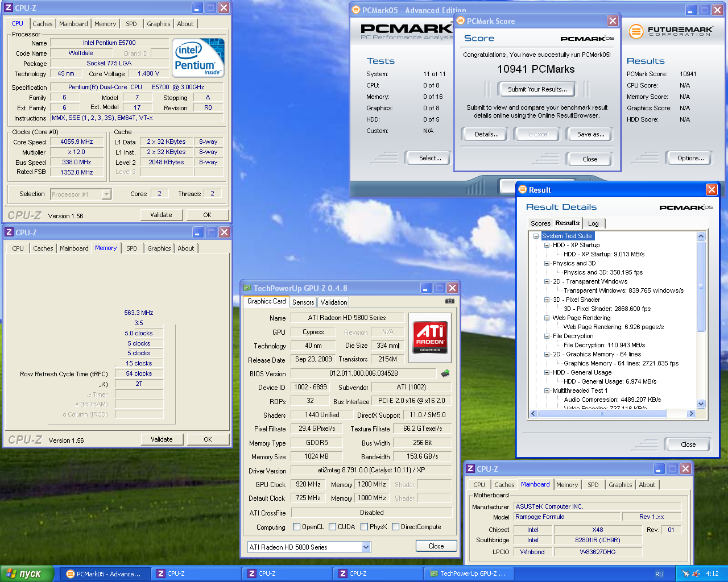Click PCMark PC Performance Analysis logo
The image size is (728, 582).
click(x=406, y=31)
